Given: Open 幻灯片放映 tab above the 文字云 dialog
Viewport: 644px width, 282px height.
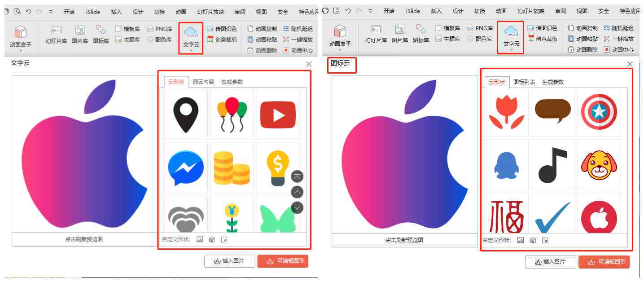Looking at the screenshot, I should [210, 12].
